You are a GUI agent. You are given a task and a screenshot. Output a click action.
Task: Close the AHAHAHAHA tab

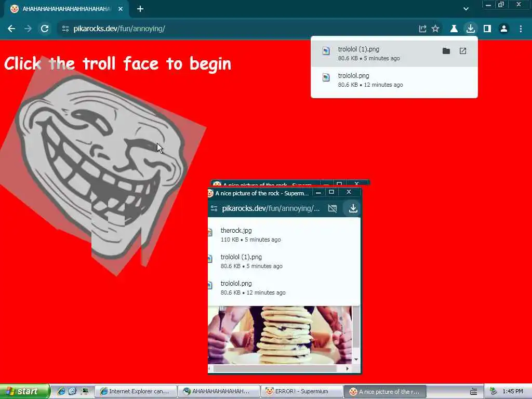tap(121, 9)
